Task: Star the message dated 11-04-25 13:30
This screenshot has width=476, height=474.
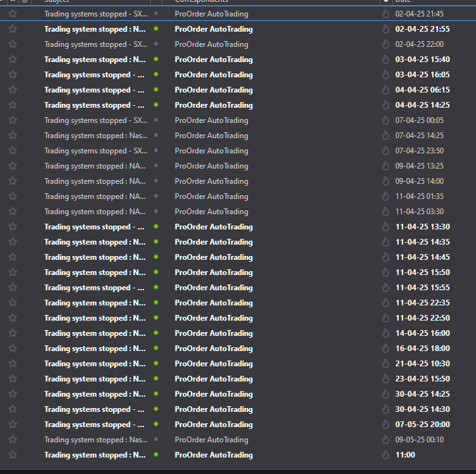Action: click(13, 227)
